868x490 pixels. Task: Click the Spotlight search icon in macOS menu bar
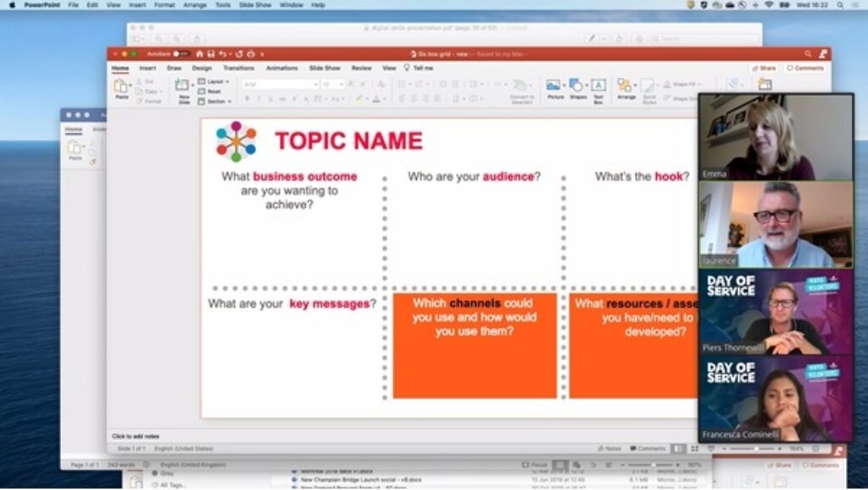[x=840, y=5]
